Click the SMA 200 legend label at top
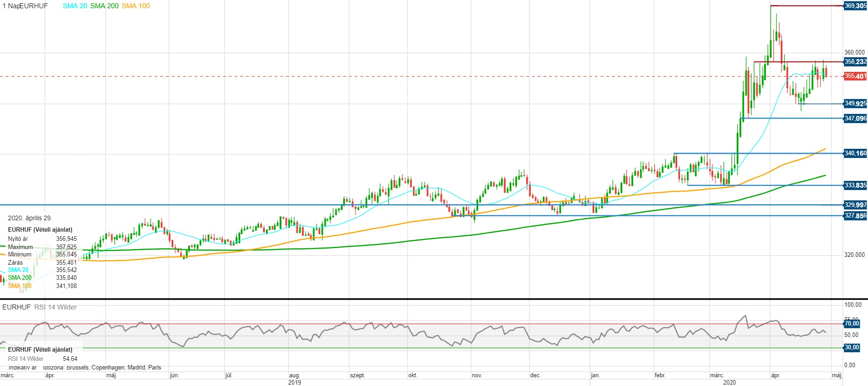The width and height of the screenshot is (868, 386). coord(104,6)
